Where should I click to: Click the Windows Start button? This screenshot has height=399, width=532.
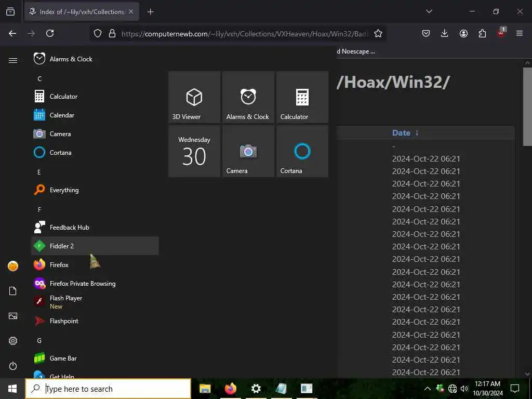(x=12, y=389)
